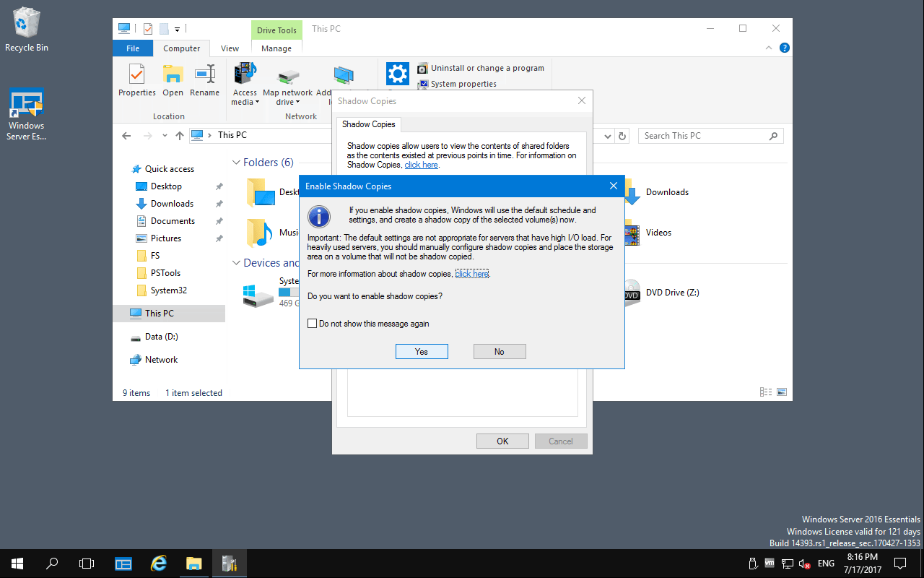
Task: Switch to the Computer ribbon tab
Action: (181, 48)
